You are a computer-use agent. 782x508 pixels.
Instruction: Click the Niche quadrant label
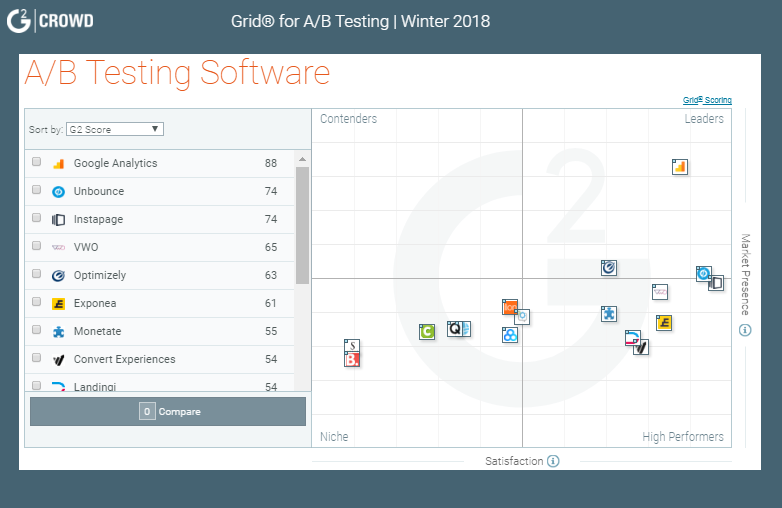tap(334, 437)
